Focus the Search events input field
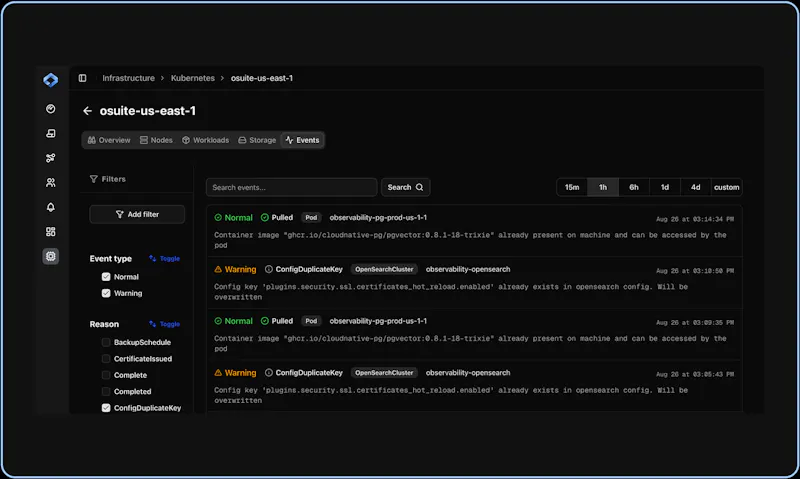Viewport: 800px width, 479px height. click(292, 187)
